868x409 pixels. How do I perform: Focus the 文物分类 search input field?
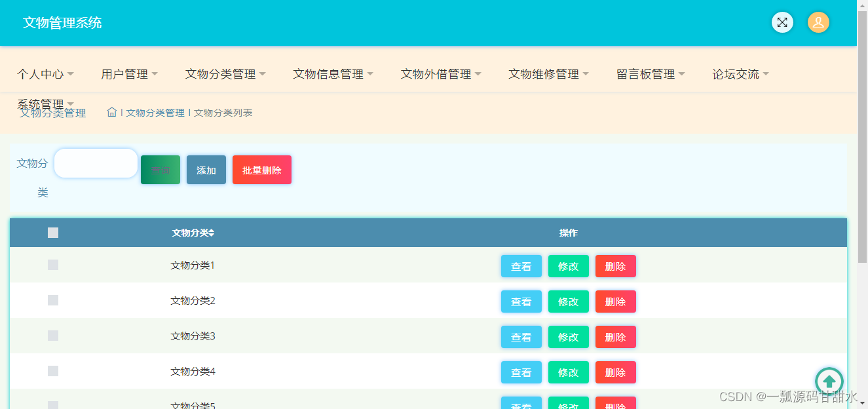96,163
